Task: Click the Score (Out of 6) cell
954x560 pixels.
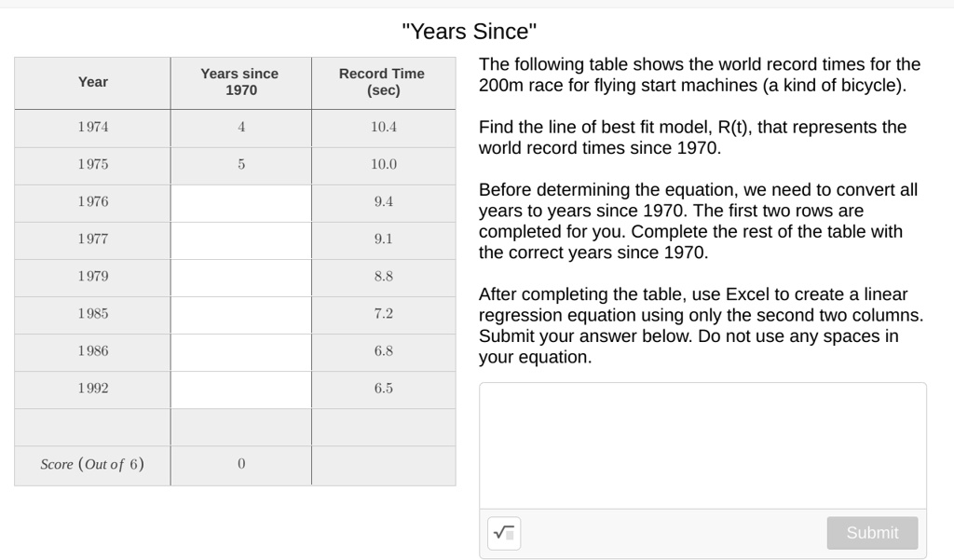Action: [91, 463]
